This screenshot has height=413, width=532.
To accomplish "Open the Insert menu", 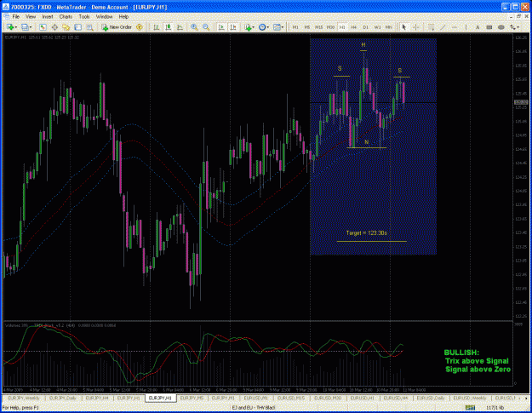I will (x=48, y=17).
